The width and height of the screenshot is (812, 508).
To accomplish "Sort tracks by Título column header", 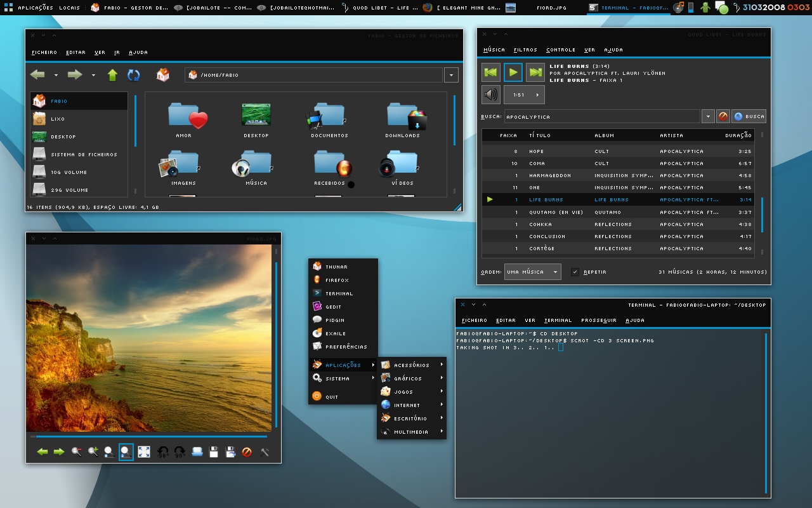I will click(x=558, y=135).
